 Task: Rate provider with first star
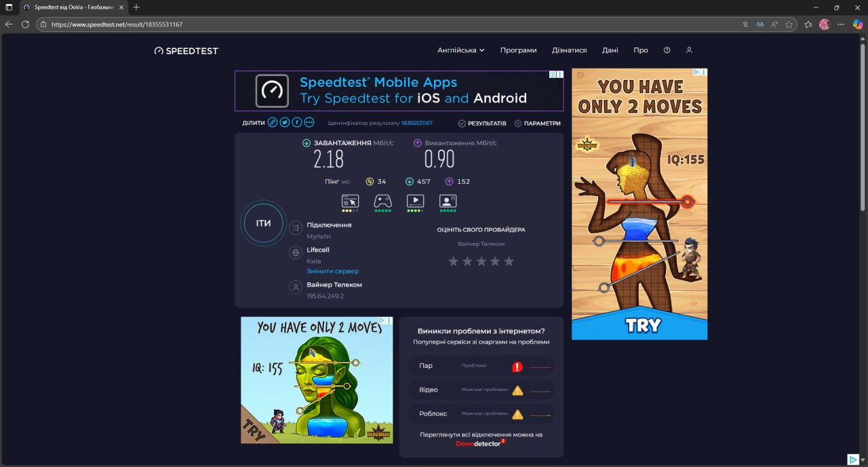[453, 261]
